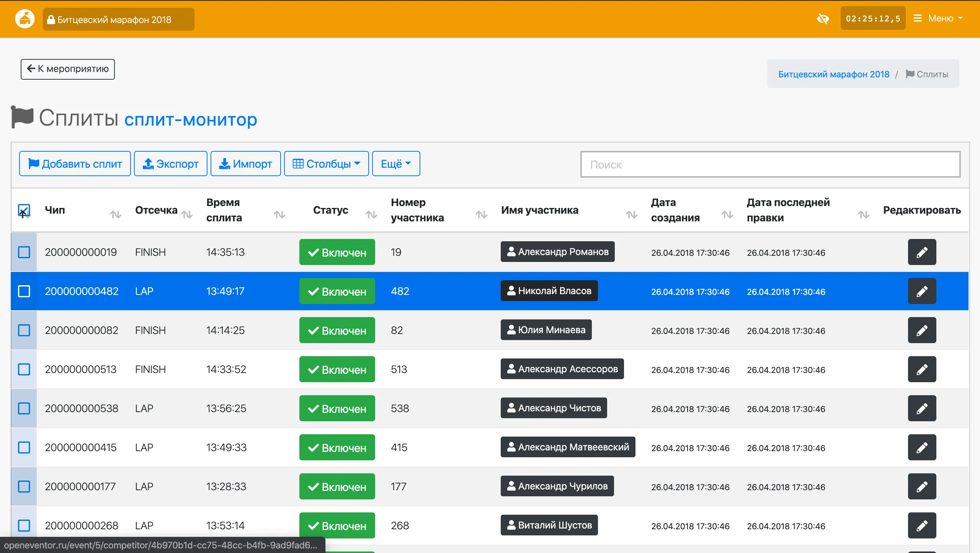Click pencil edit icon for Юлия Минаева row
The width and height of the screenshot is (980, 553).
pyautogui.click(x=921, y=330)
